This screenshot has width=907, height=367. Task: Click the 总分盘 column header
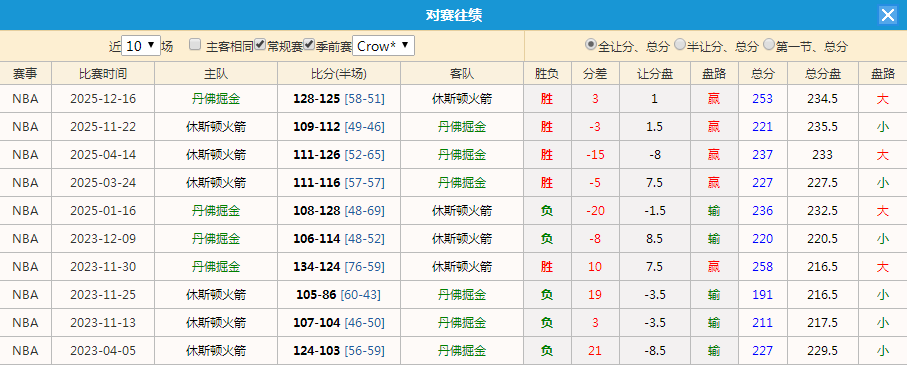pos(823,74)
